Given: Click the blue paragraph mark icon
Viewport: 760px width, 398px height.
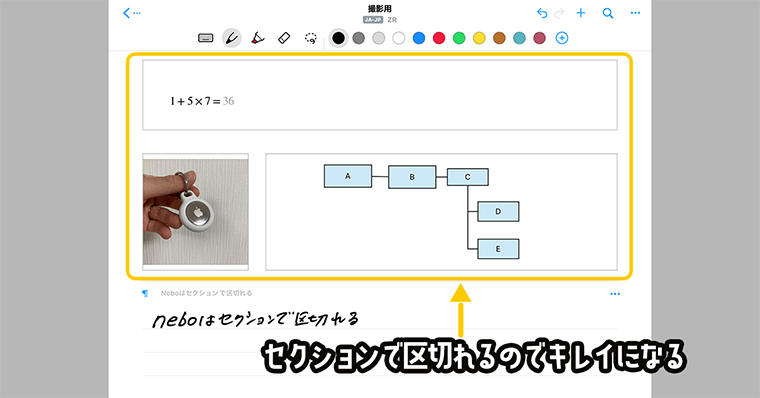Looking at the screenshot, I should click(145, 293).
